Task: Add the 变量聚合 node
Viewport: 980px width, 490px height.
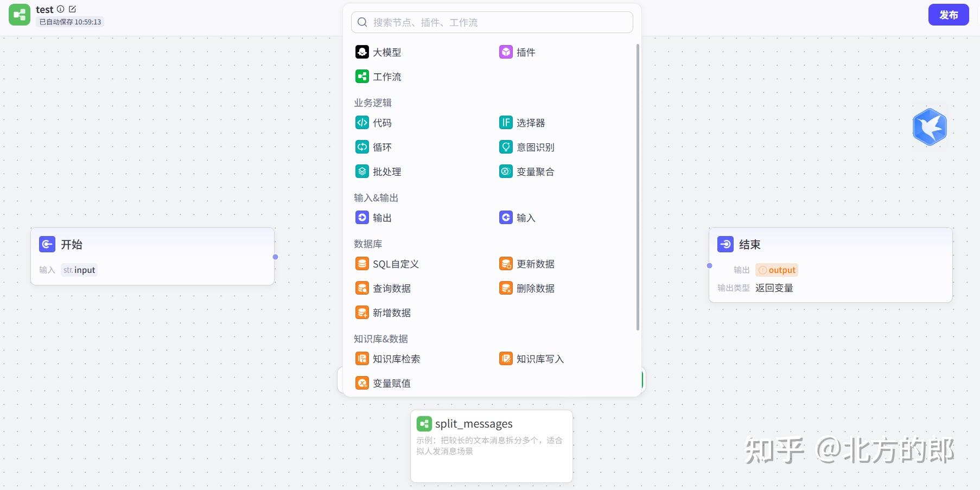Action: [x=527, y=171]
